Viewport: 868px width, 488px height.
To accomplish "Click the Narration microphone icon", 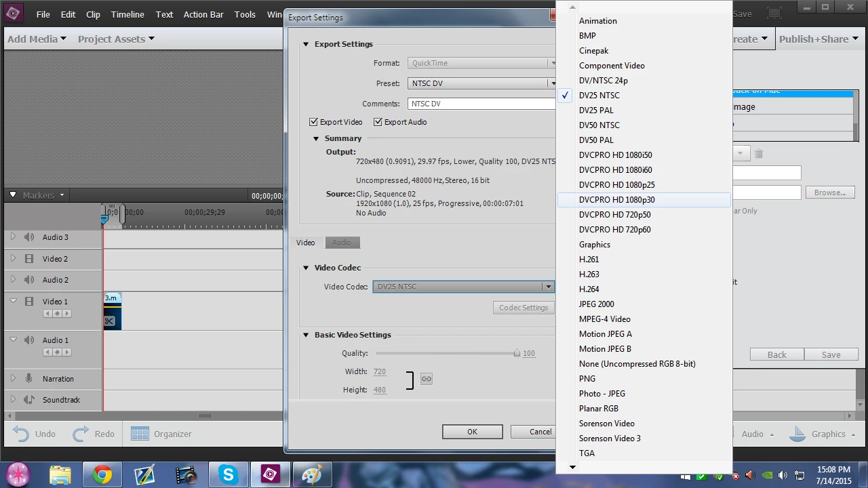I will [29, 379].
